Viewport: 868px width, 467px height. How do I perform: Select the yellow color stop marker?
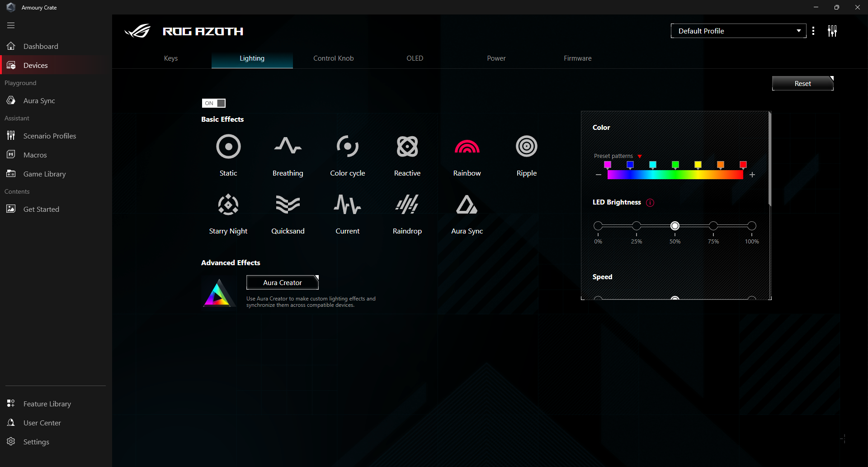pyautogui.click(x=698, y=165)
